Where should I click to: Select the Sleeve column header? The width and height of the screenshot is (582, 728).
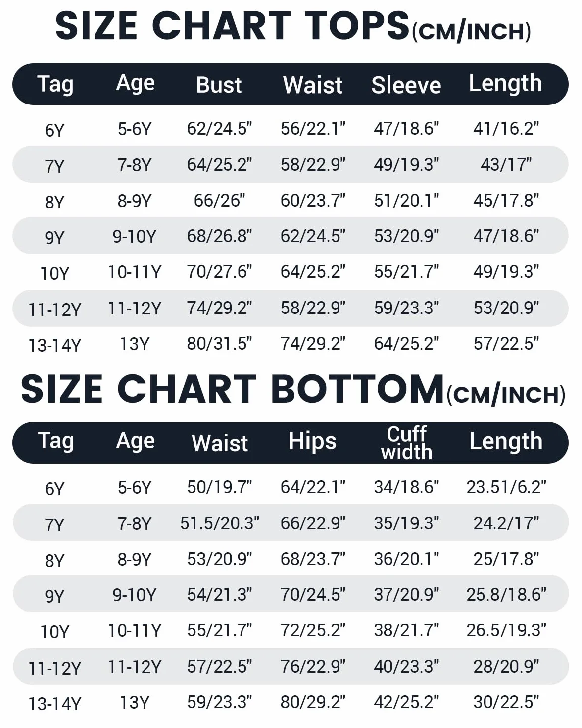[x=406, y=85]
